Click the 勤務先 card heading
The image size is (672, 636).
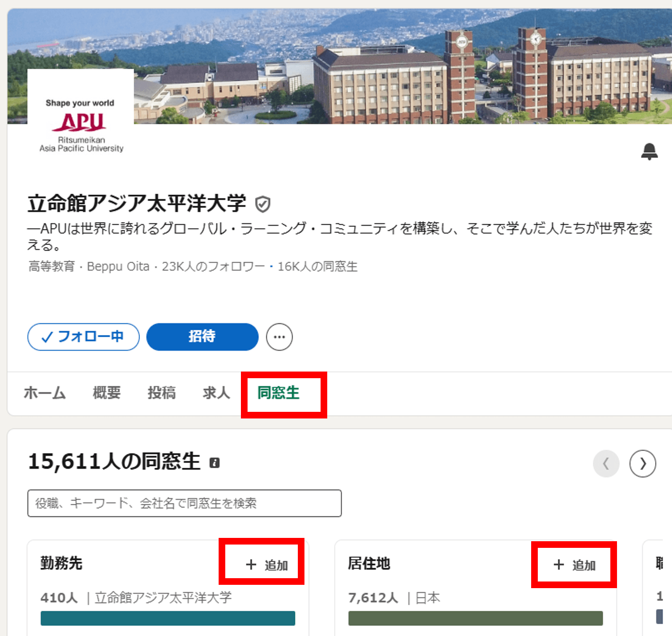coord(61,563)
